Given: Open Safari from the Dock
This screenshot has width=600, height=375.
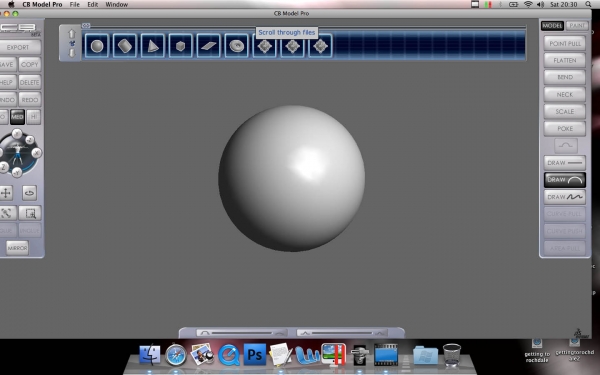Looking at the screenshot, I should (x=176, y=355).
